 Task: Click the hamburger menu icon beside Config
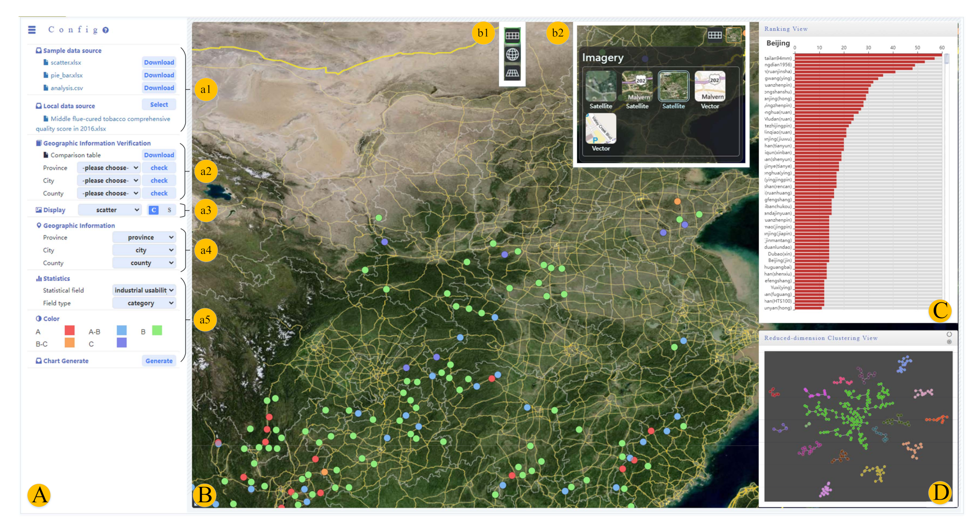32,30
